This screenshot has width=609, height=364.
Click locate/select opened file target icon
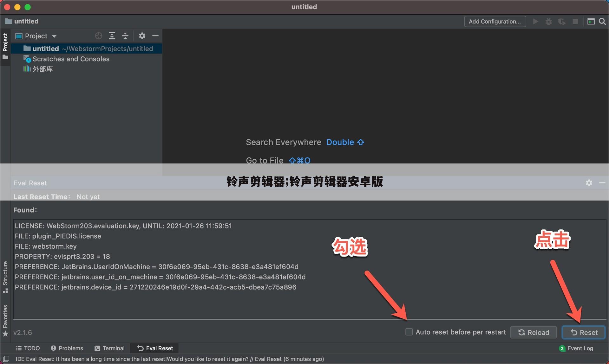point(99,36)
